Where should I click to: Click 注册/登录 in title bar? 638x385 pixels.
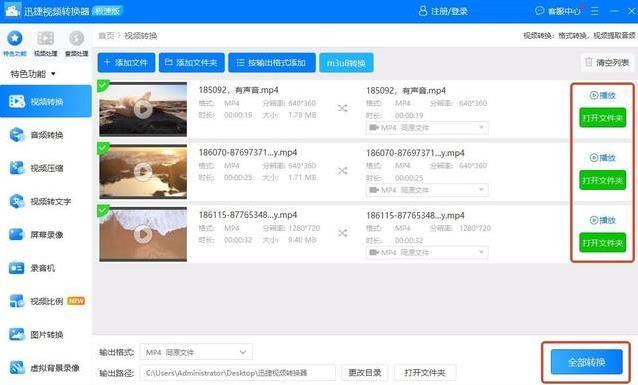(x=443, y=11)
